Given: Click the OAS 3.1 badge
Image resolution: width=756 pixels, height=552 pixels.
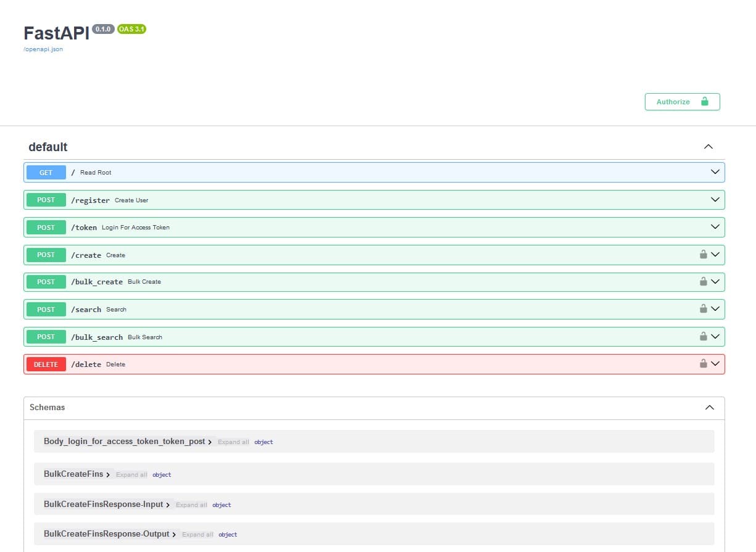Looking at the screenshot, I should tap(131, 29).
